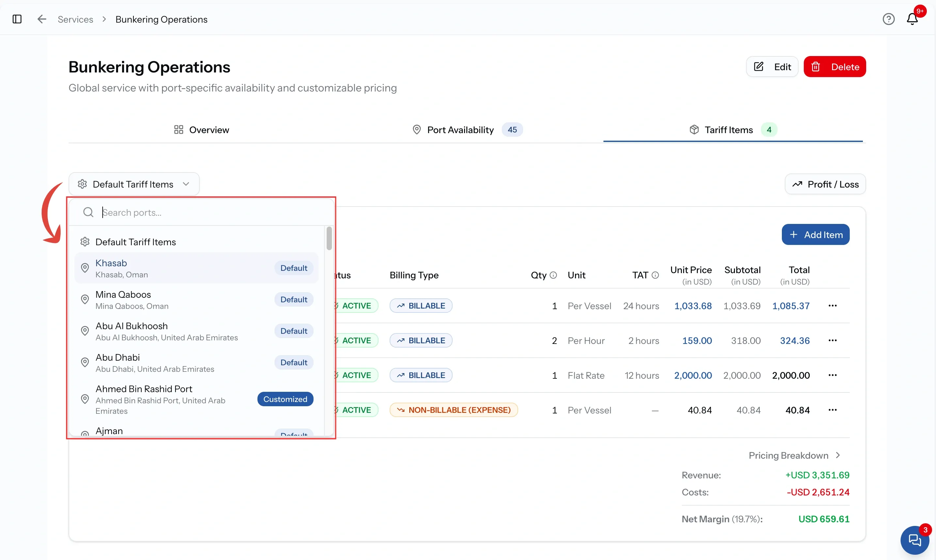Expand the Pricing Breakdown chevron
This screenshot has height=560, width=936.
(838, 455)
